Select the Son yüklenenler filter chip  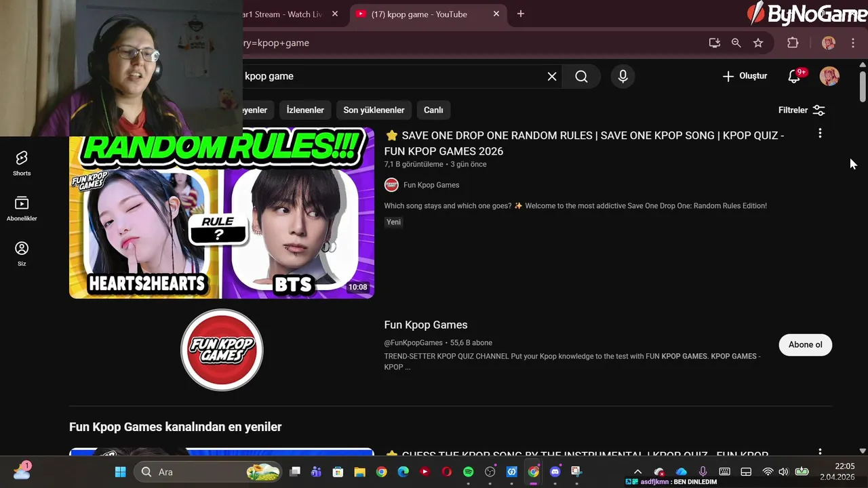click(374, 110)
